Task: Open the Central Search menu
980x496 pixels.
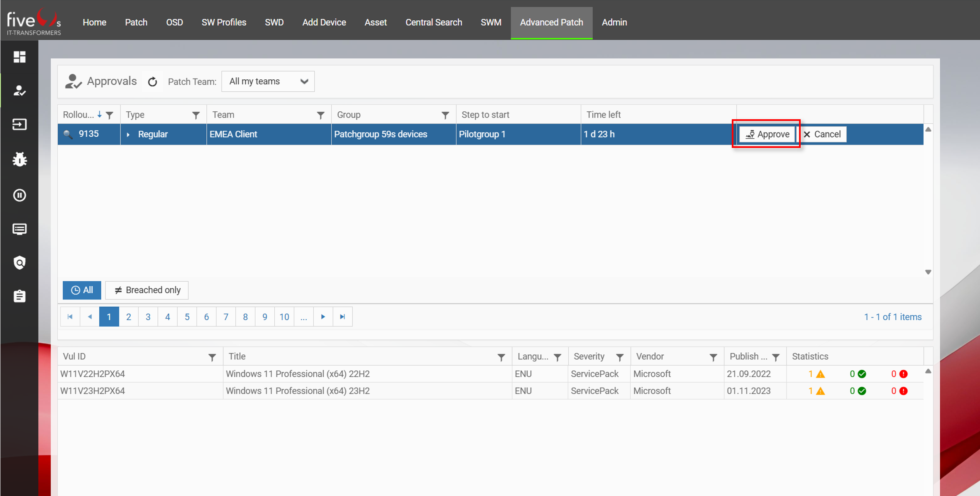Action: tap(433, 22)
